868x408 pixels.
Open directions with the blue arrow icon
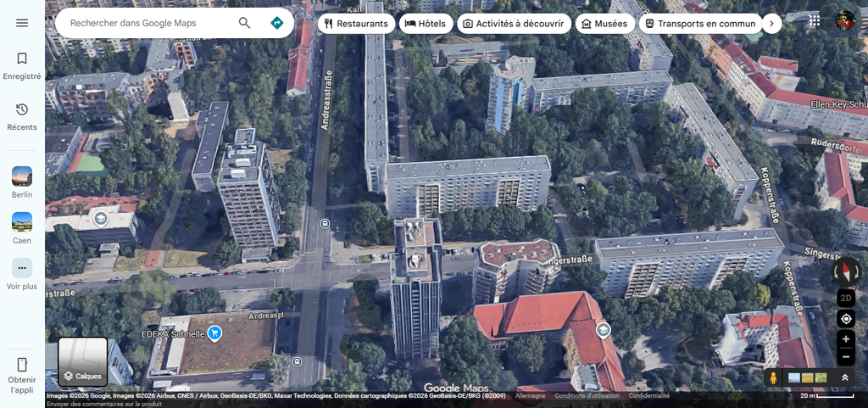pyautogui.click(x=276, y=23)
